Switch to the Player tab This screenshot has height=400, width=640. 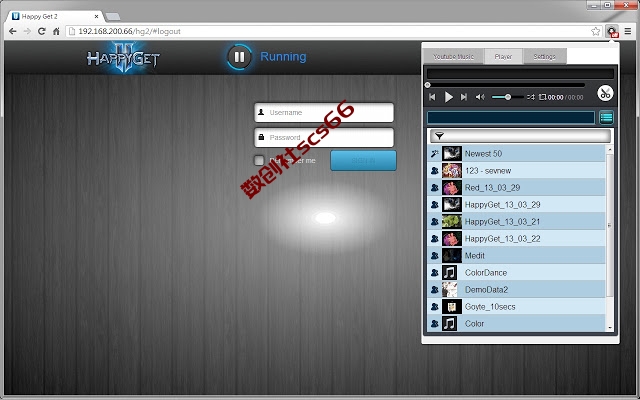pos(503,57)
